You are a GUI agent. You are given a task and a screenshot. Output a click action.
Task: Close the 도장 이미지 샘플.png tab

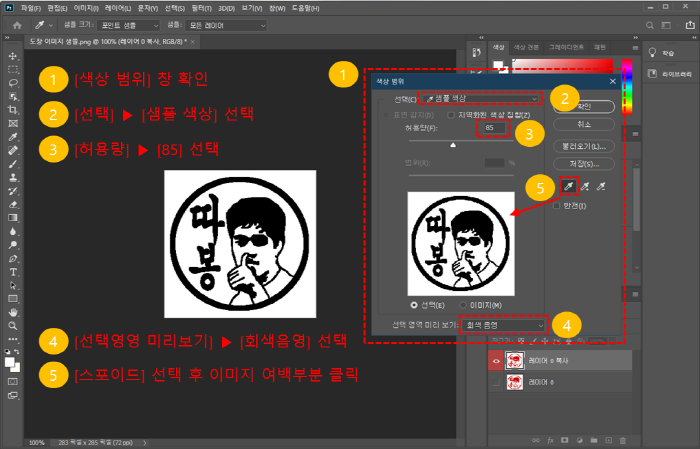coord(192,42)
